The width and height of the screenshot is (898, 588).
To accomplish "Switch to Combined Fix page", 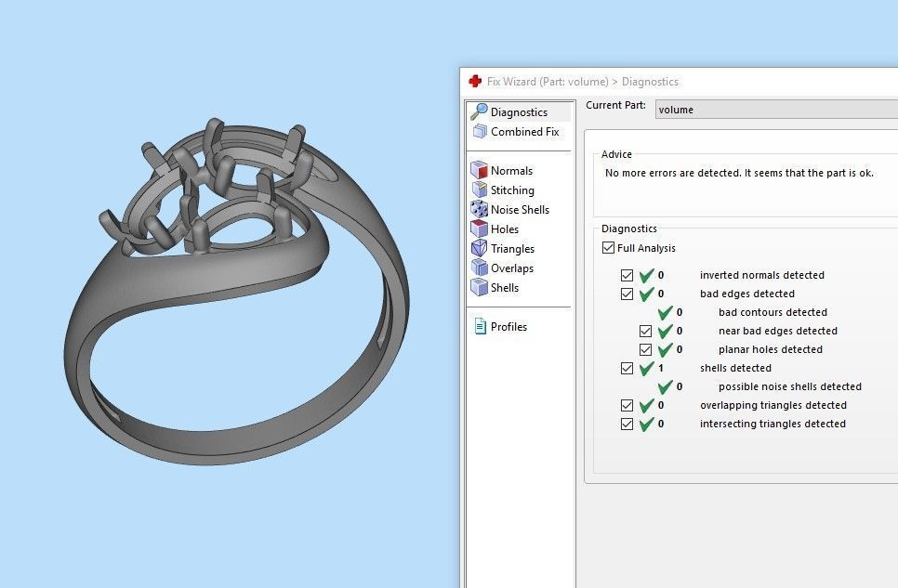I will click(x=524, y=132).
